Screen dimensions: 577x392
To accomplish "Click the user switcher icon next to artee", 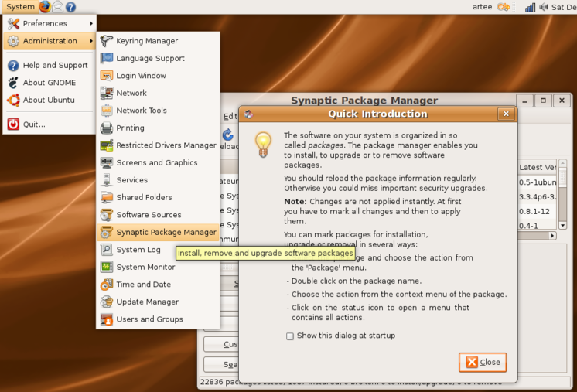I will tap(504, 7).
